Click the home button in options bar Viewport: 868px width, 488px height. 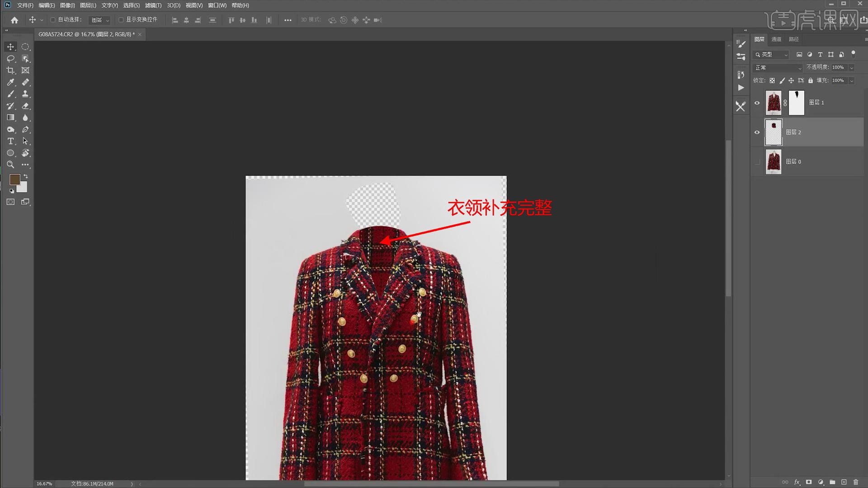(14, 20)
